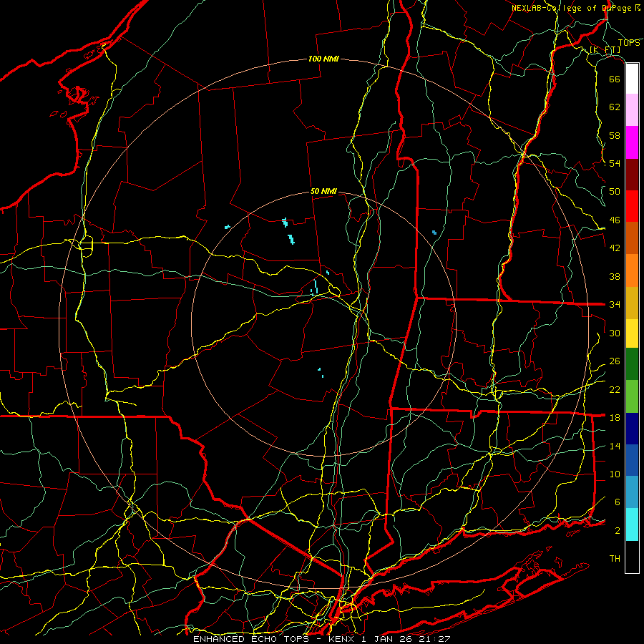Image resolution: width=644 pixels, height=644 pixels.
Task: Click the 14 legend value
Action: [x=615, y=446]
